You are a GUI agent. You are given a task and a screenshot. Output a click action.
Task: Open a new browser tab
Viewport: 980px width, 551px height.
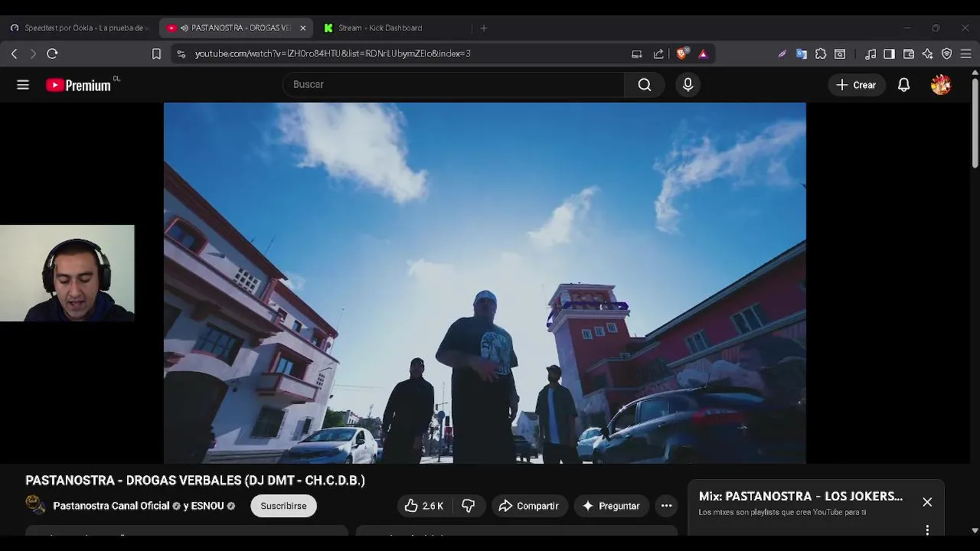click(x=483, y=28)
